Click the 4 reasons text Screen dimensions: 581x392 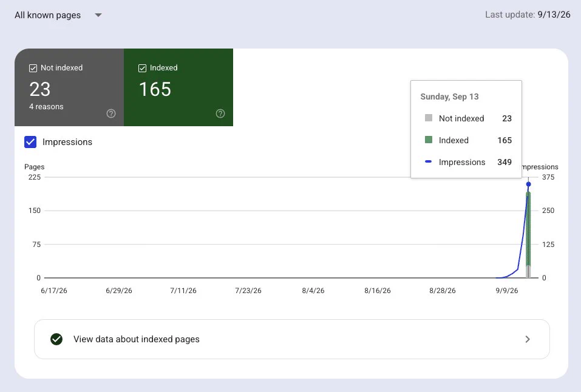coord(46,107)
